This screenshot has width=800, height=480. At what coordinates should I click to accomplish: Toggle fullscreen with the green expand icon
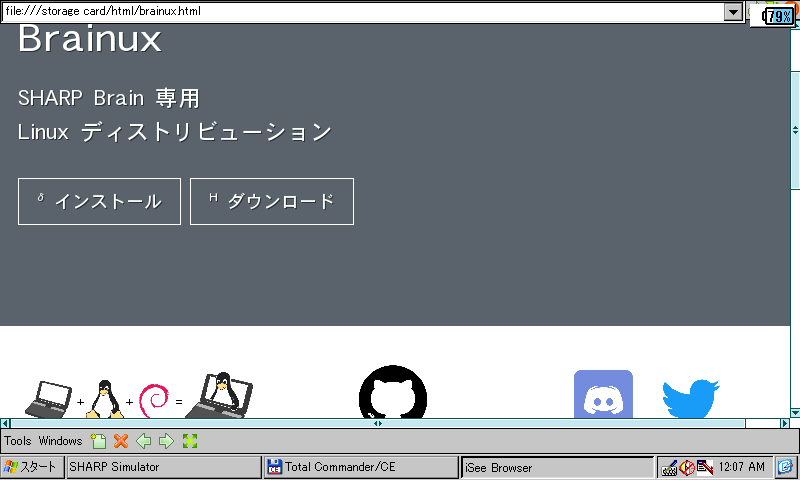pyautogui.click(x=190, y=441)
